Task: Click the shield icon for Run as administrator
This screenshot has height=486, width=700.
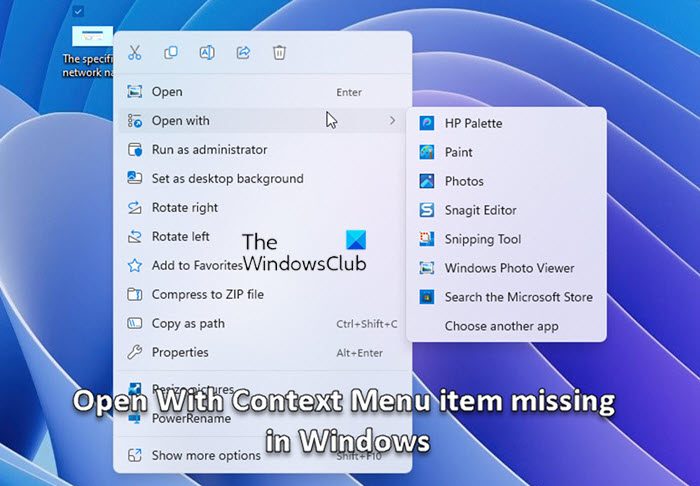Action: pos(135,150)
